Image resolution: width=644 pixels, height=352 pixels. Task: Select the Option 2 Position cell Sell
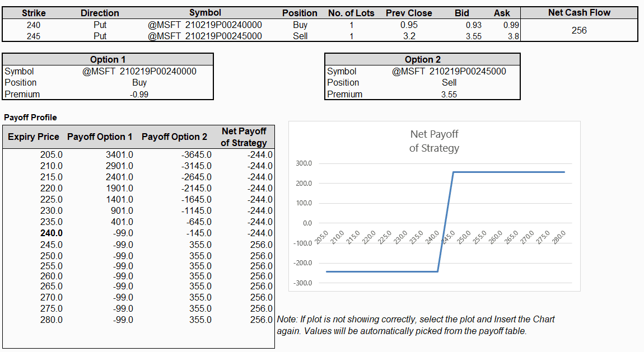pyautogui.click(x=449, y=83)
